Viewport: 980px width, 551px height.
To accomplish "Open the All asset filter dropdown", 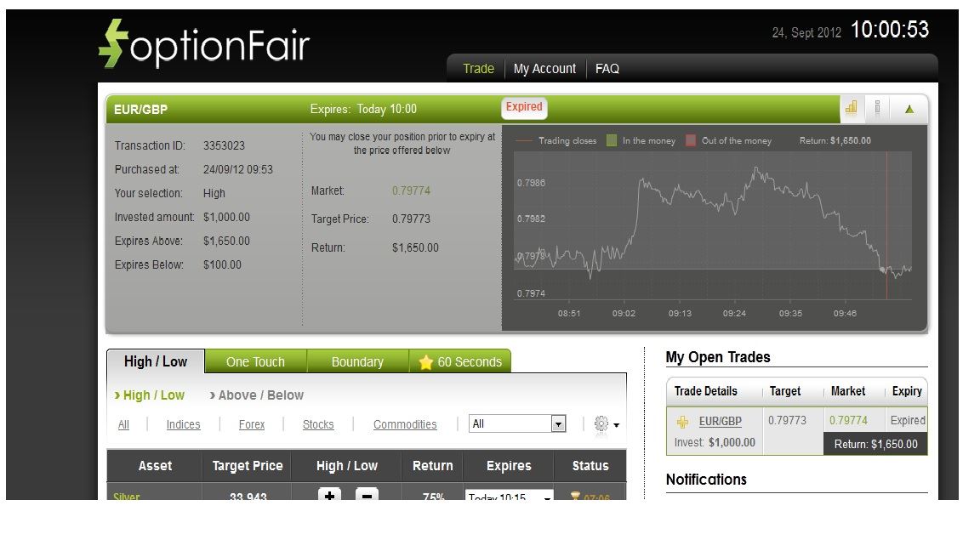I will (x=517, y=423).
